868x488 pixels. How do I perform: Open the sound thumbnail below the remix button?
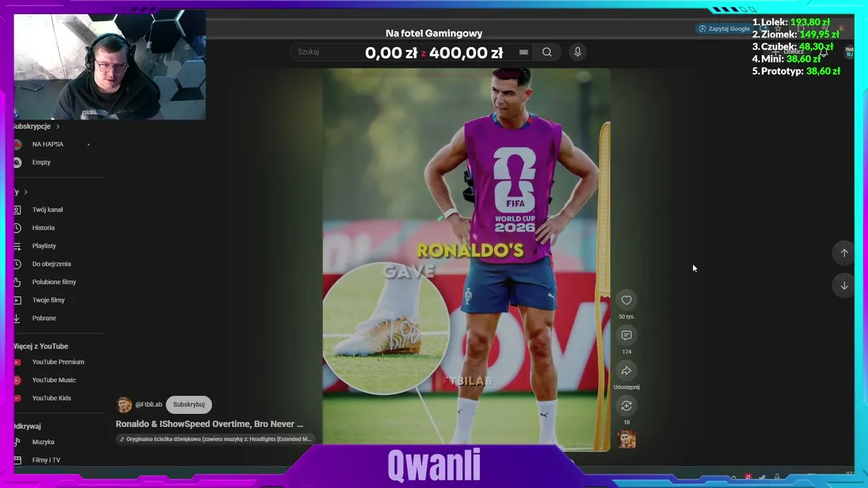pyautogui.click(x=627, y=440)
